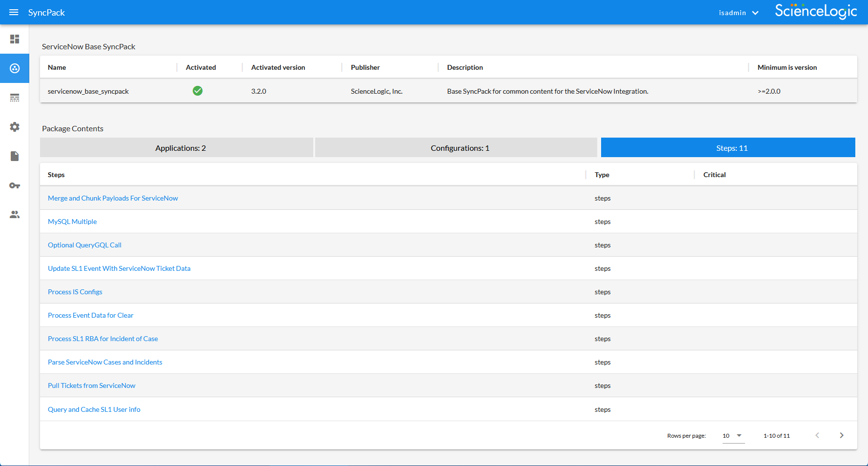This screenshot has width=868, height=466.
Task: Expand the isadmin user dropdown
Action: click(x=738, y=13)
